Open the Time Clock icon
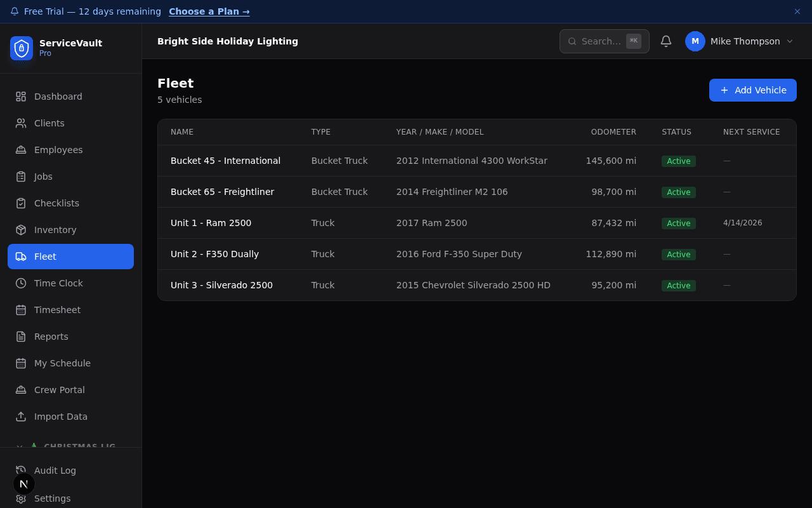This screenshot has height=508, width=812. [x=20, y=283]
